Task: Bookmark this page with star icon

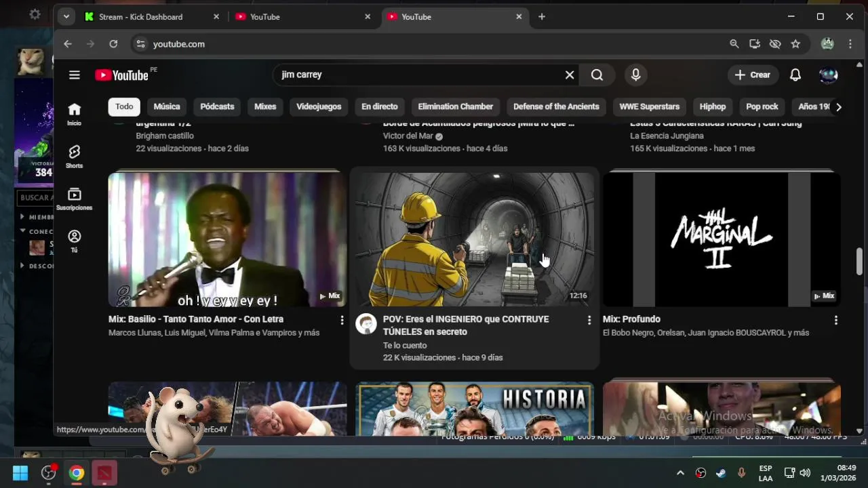Action: [x=795, y=44]
